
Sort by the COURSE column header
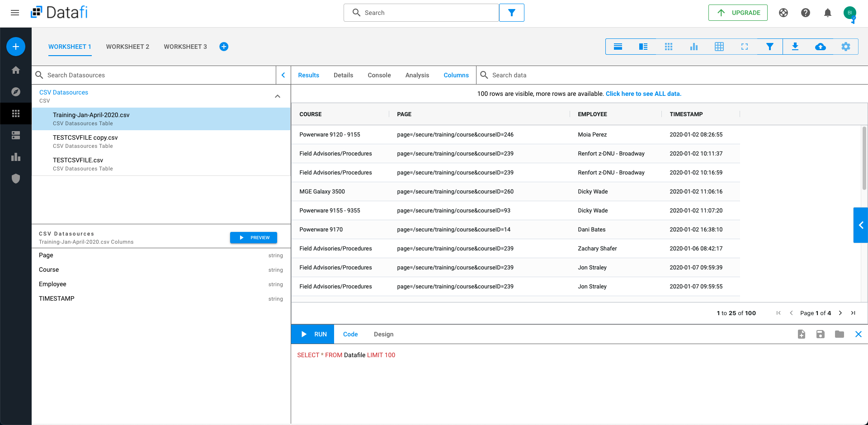(x=311, y=114)
